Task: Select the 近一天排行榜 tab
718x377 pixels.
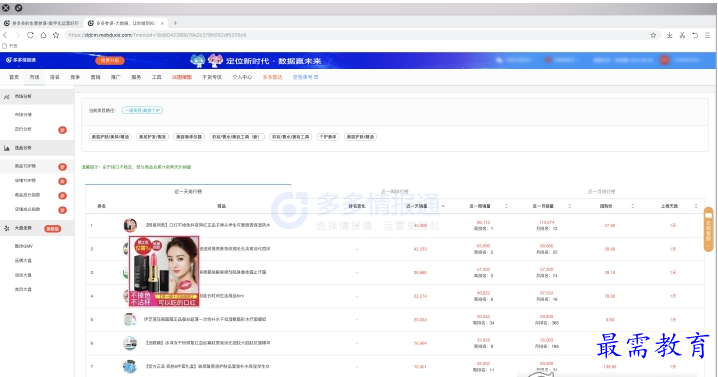Action: coord(188,191)
